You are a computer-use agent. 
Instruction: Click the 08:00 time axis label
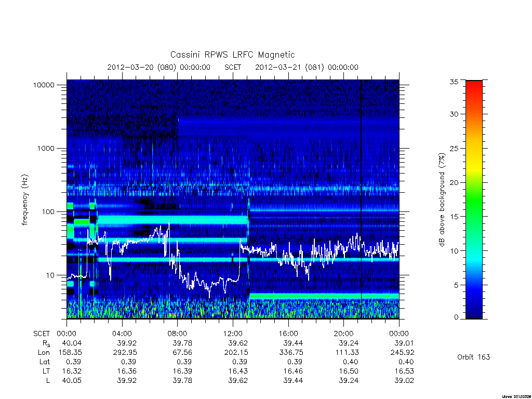[178, 334]
